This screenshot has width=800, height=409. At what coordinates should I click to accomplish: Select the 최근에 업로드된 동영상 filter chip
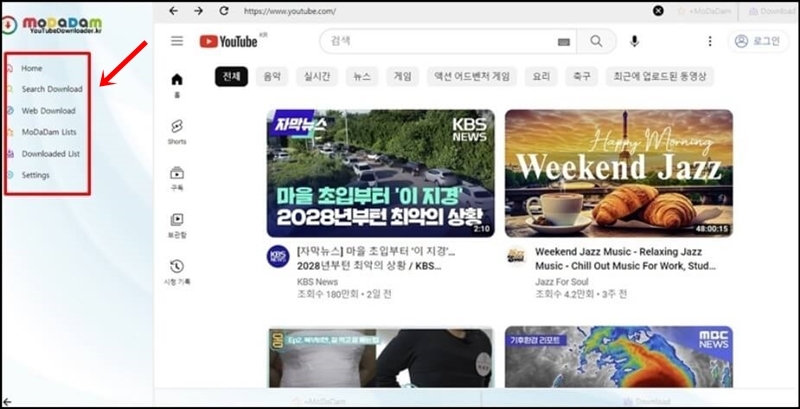(660, 76)
